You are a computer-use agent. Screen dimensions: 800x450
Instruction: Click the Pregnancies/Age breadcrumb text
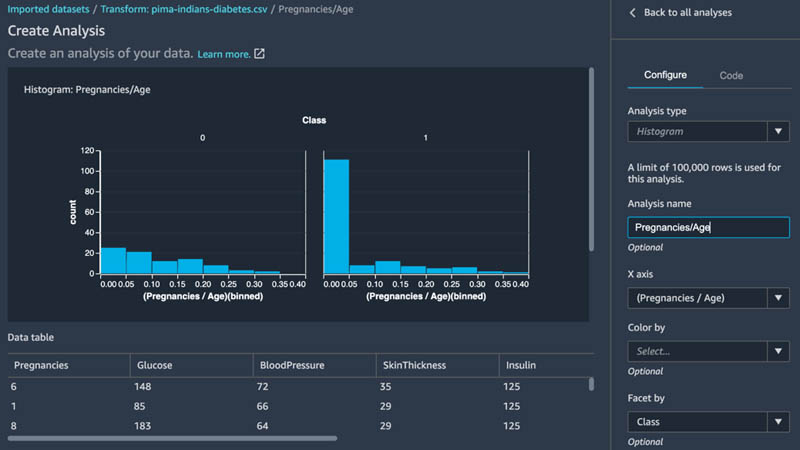pos(315,9)
